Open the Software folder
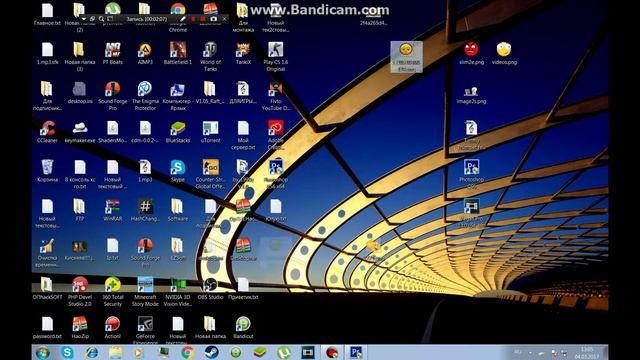The image size is (640, 360). (178, 210)
